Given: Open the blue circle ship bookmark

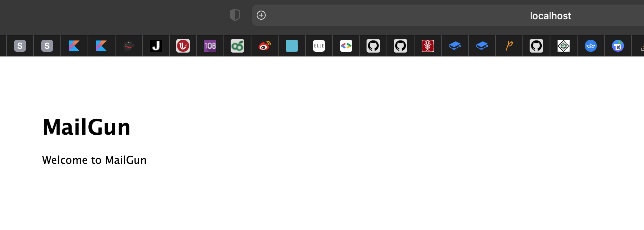Looking at the screenshot, I should [591, 46].
